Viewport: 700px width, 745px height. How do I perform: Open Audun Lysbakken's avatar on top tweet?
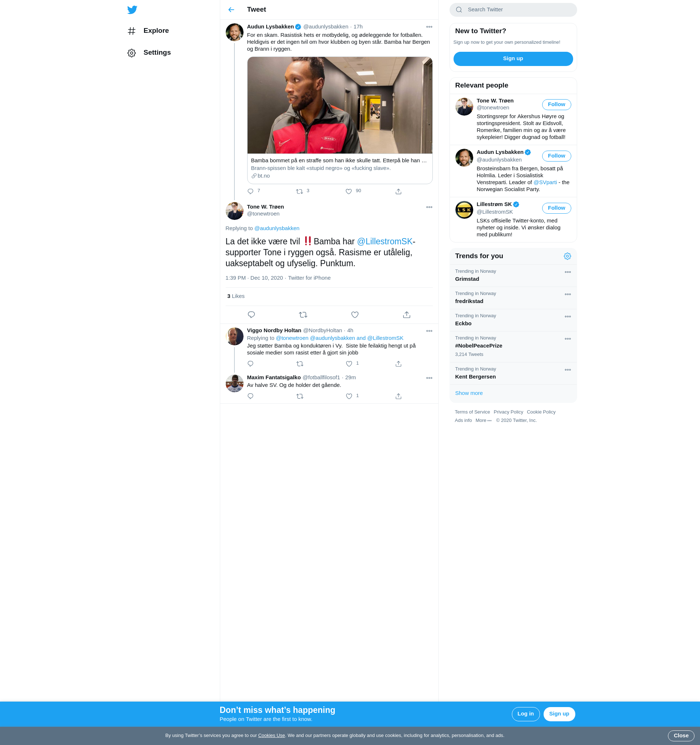[x=234, y=32]
